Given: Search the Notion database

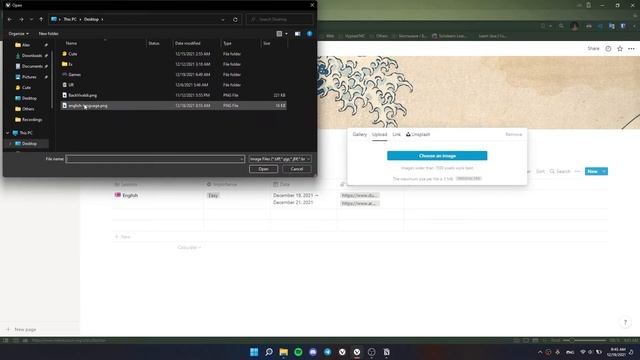Looking at the screenshot, I should pos(560,171).
